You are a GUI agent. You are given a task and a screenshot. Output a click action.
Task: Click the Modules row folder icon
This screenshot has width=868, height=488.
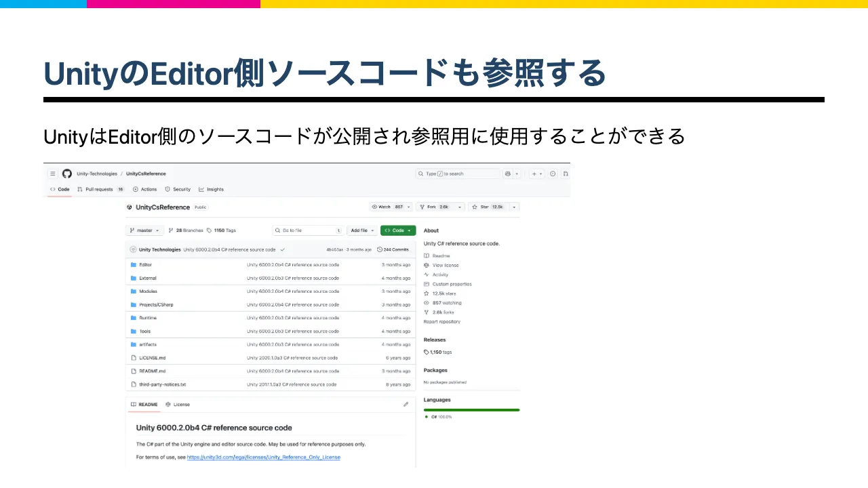pos(134,291)
